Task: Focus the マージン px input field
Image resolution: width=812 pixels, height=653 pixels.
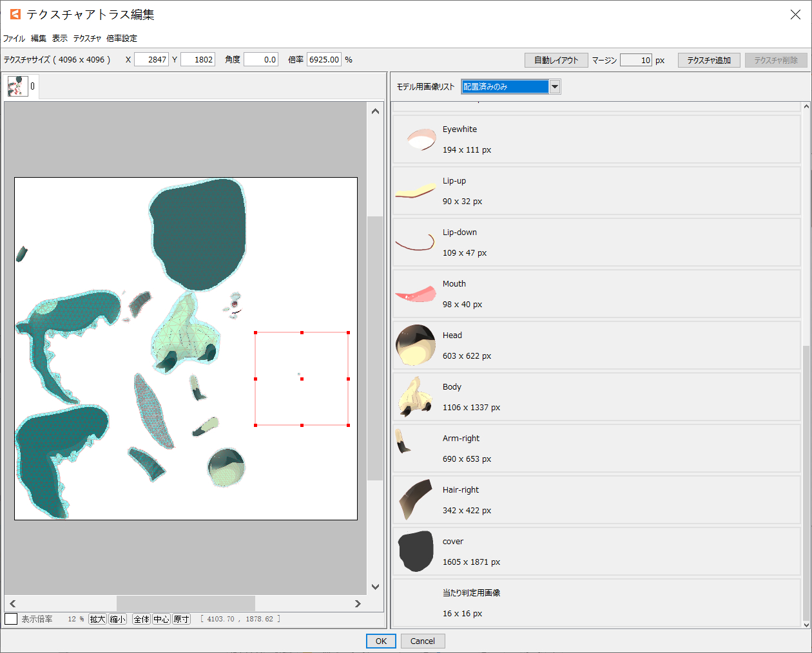Action: pos(635,60)
